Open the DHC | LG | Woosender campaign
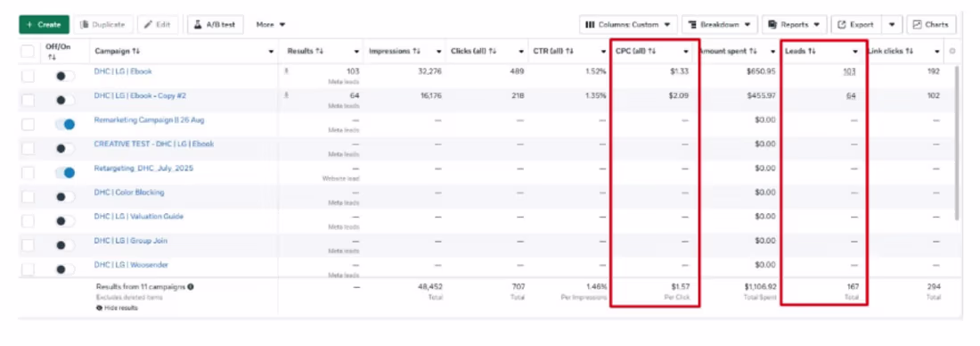The height and width of the screenshot is (346, 980). (x=131, y=265)
